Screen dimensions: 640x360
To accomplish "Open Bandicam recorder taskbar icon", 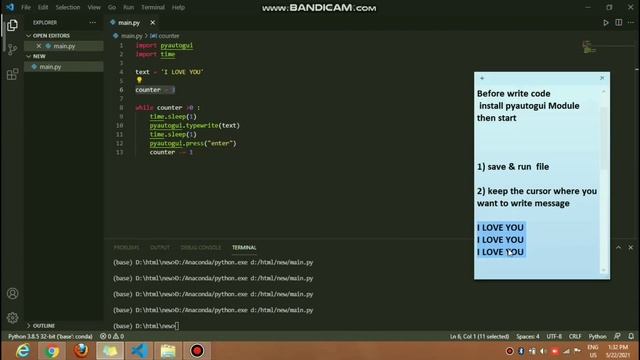I will [197, 351].
